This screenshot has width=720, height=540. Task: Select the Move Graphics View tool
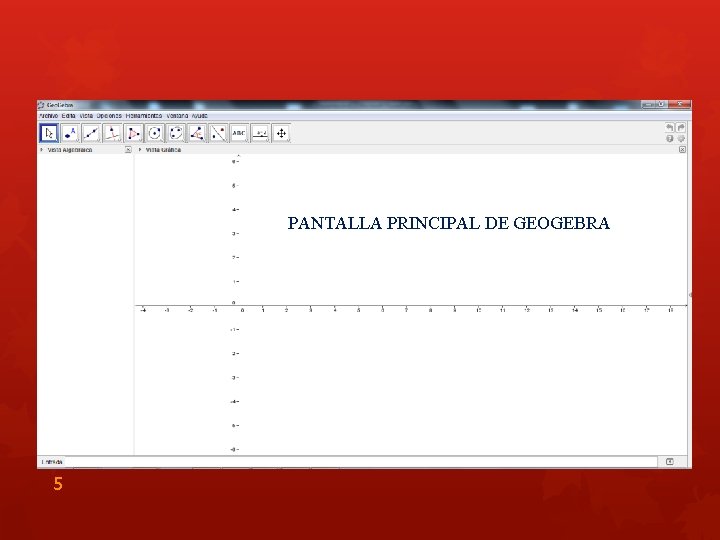[281, 133]
